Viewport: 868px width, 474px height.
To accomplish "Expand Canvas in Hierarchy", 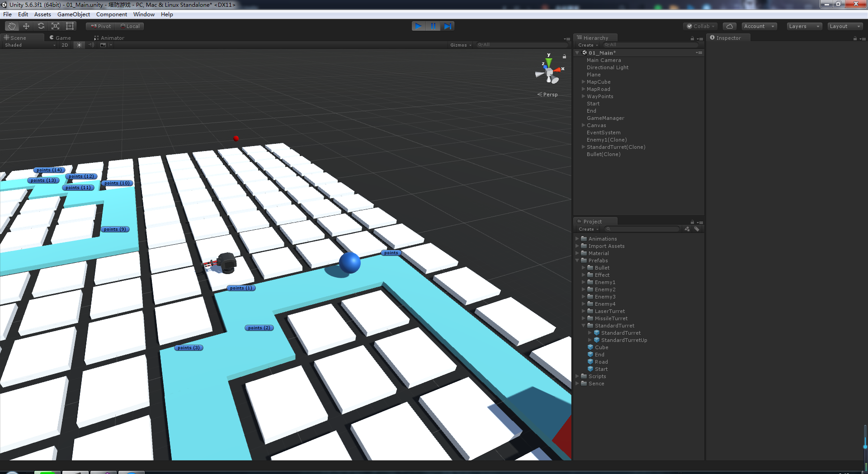I will pos(583,125).
